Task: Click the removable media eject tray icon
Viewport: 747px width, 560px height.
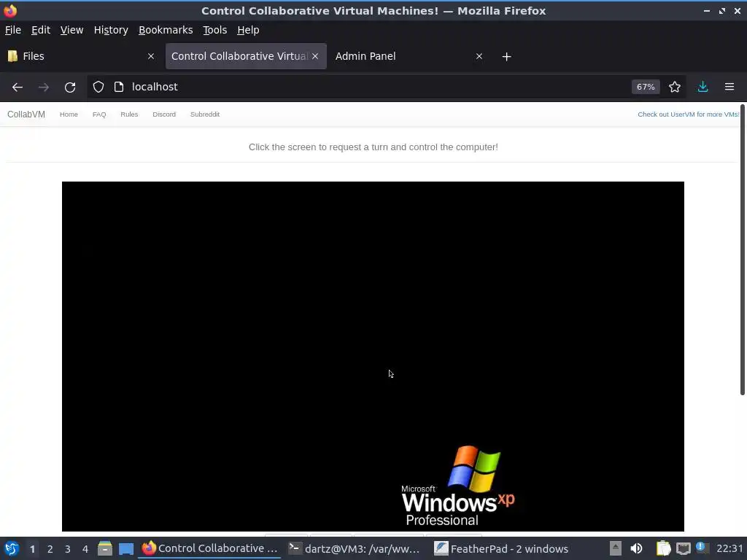Action: click(x=616, y=548)
